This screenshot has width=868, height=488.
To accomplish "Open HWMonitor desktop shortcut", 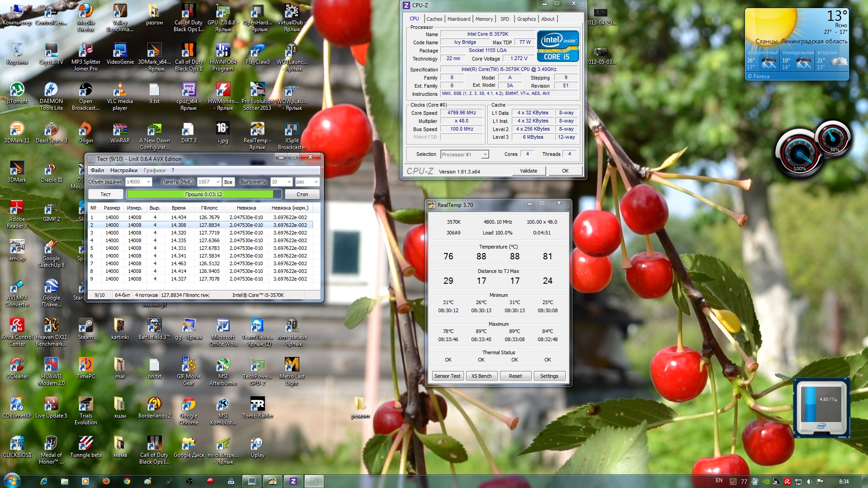I will (223, 90).
